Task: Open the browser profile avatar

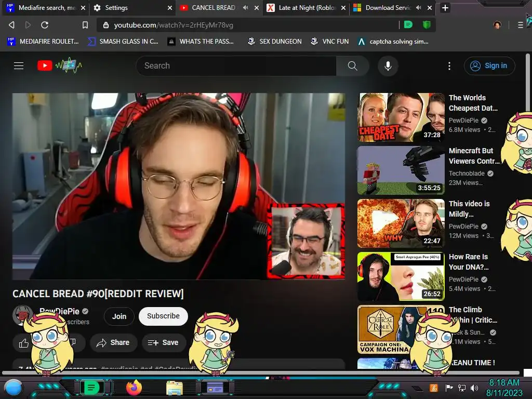Action: [x=497, y=25]
